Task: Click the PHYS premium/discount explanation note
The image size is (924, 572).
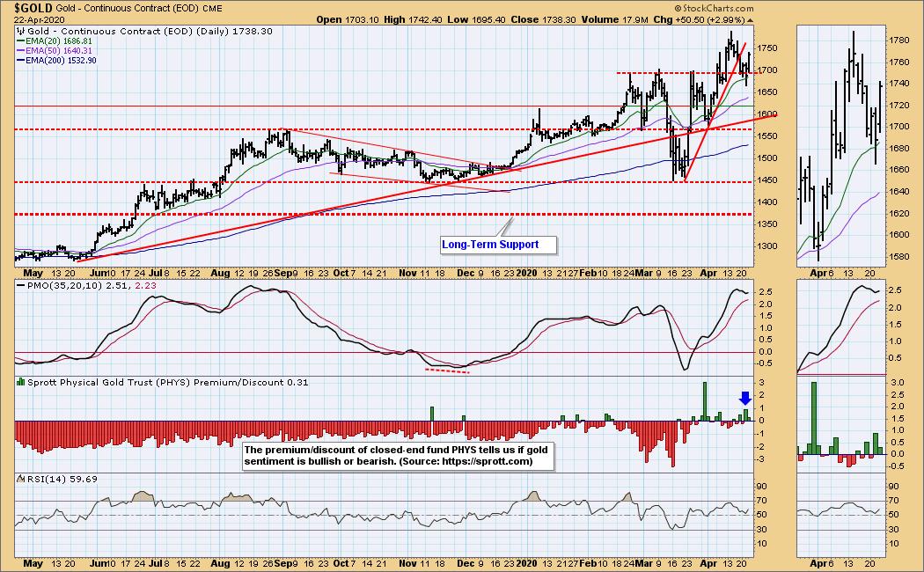Action: [398, 455]
